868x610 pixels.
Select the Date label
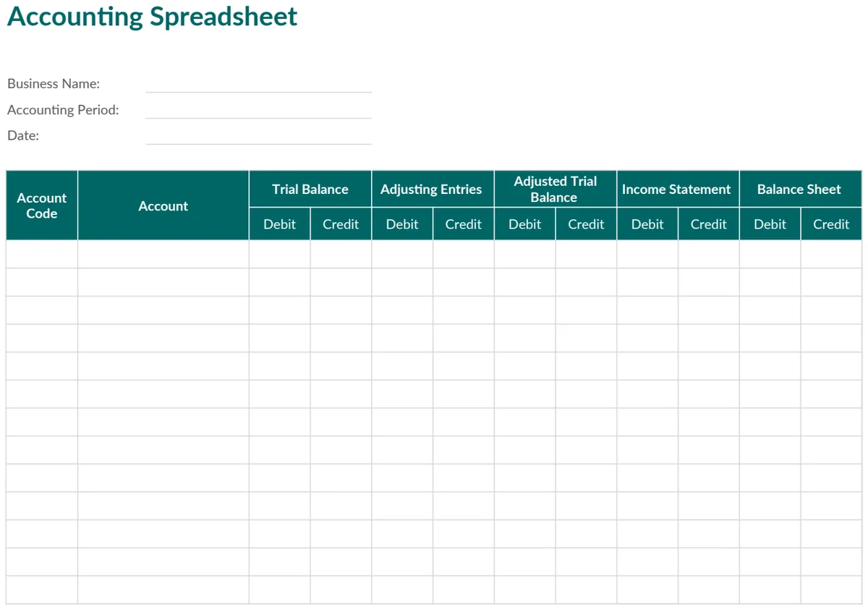(23, 135)
